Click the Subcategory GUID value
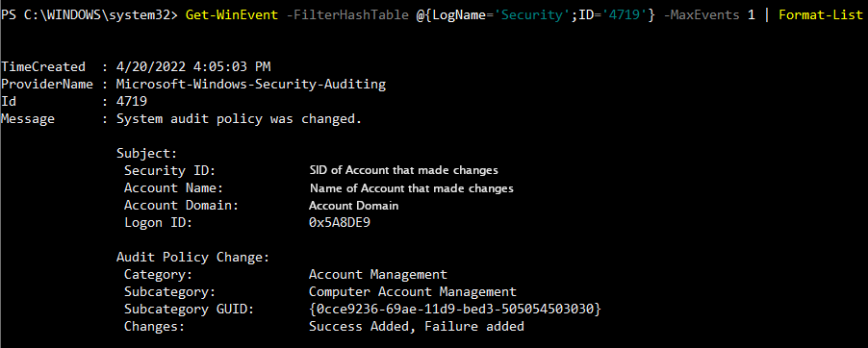The image size is (868, 348). [455, 310]
